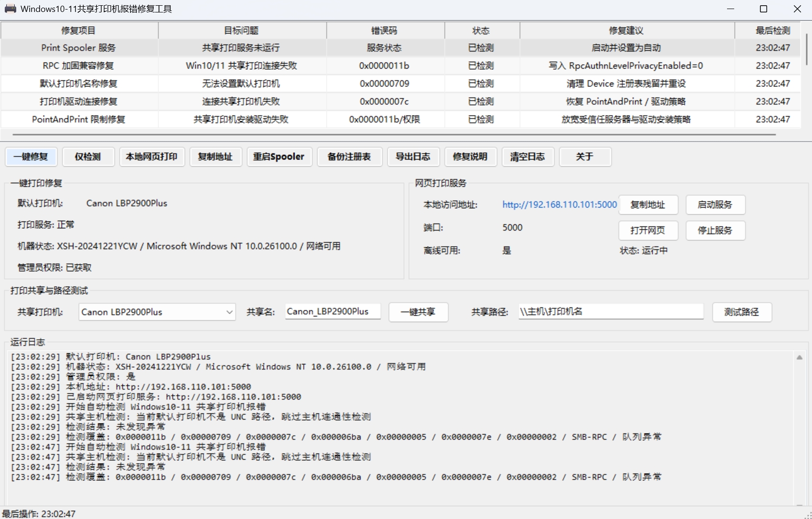Click the table's vertical scrollbar
Viewport: 812px width, 519px height.
[x=806, y=50]
